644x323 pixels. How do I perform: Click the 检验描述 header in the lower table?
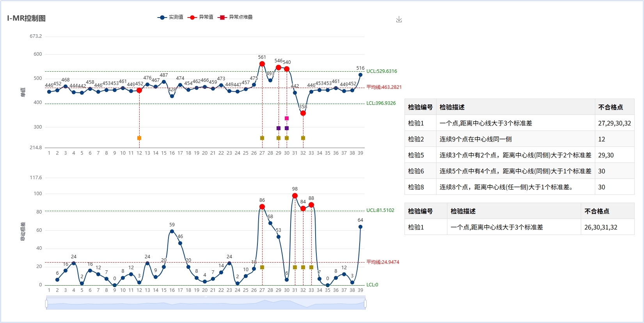(x=463, y=211)
